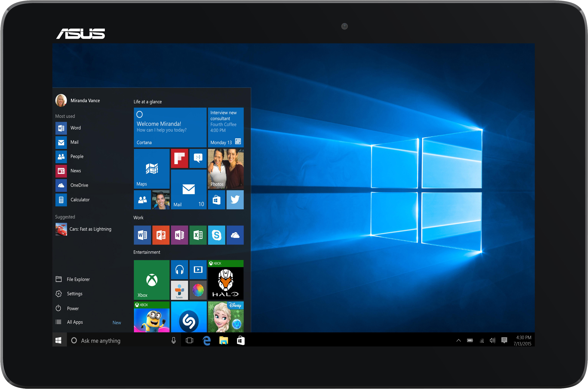
Task: Open Store from the taskbar
Action: 241,340
